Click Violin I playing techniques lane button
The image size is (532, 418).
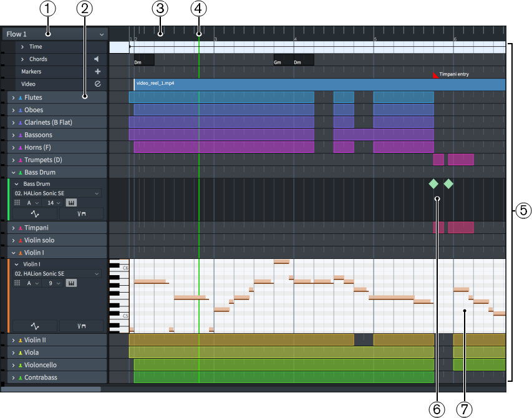click(81, 326)
